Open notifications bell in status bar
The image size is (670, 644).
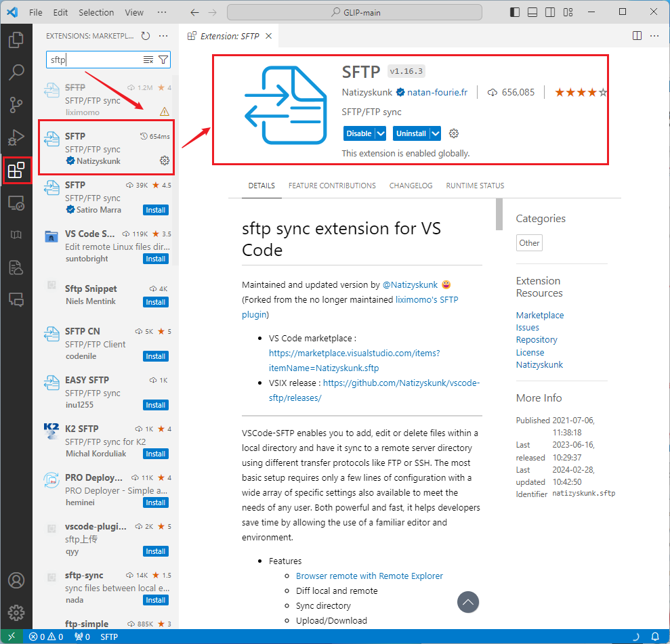(655, 637)
